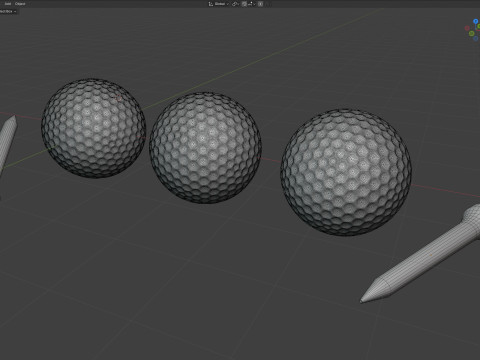The height and width of the screenshot is (360, 480).
Task: Open the Object menu in the viewport header
Action: point(20,4)
